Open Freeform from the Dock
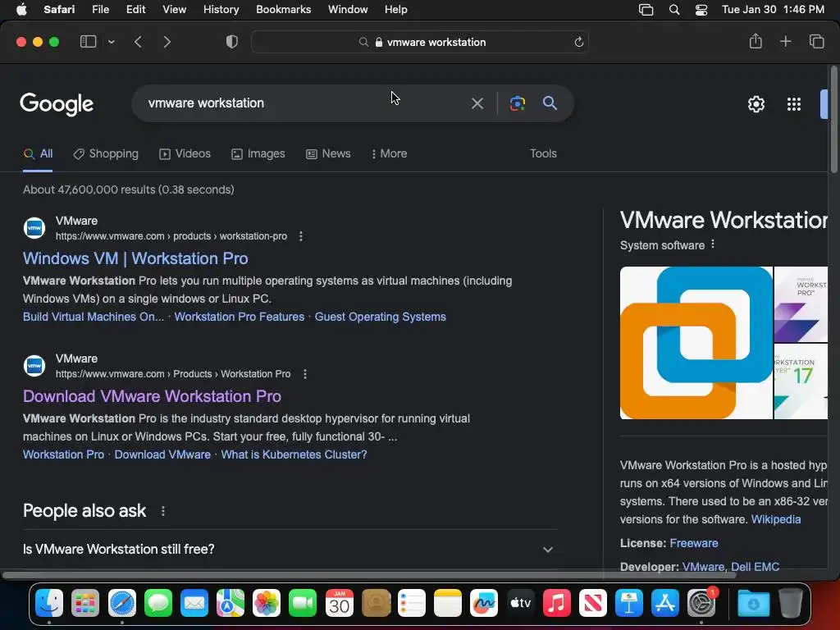 pos(484,603)
